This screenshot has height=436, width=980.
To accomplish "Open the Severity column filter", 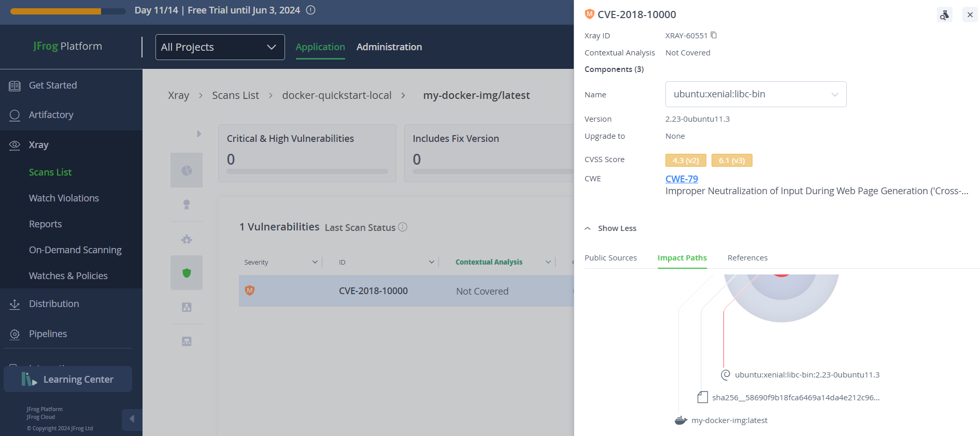I will coord(315,262).
